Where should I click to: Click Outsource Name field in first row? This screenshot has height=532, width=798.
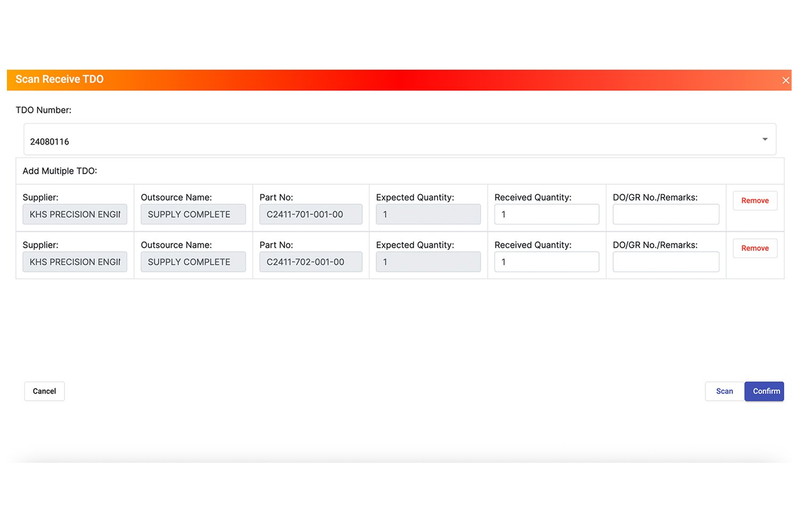point(193,214)
